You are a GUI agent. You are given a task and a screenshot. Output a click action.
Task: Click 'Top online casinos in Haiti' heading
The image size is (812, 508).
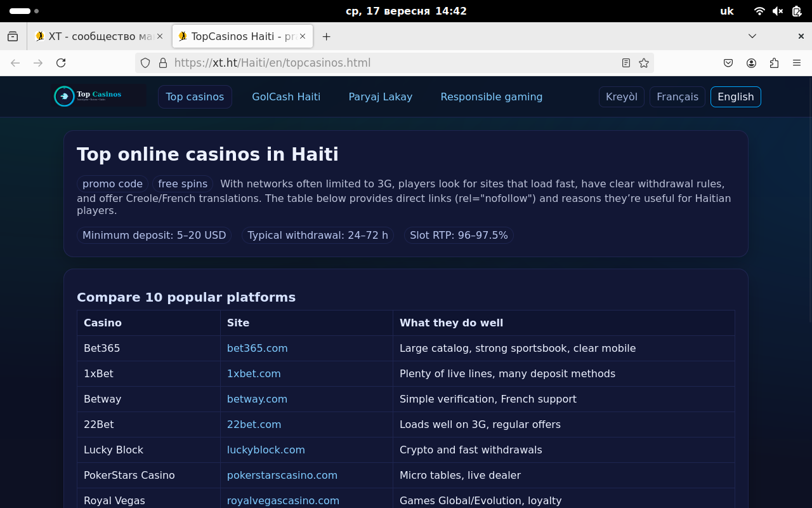pyautogui.click(x=207, y=154)
